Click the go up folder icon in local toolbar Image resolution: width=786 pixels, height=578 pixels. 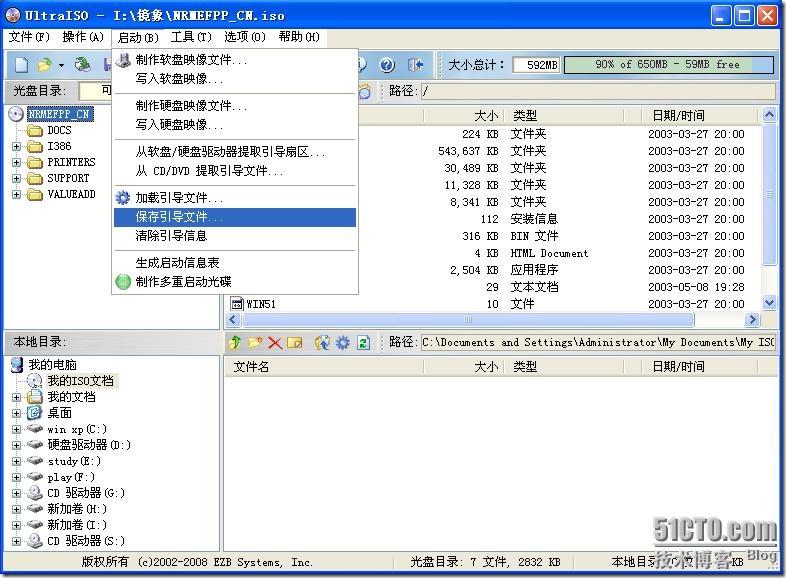point(235,343)
